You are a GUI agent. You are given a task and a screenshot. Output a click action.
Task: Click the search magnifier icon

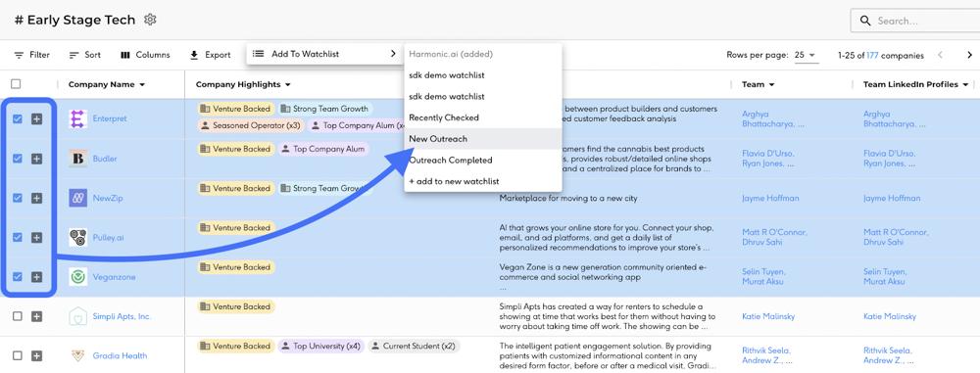tap(865, 21)
